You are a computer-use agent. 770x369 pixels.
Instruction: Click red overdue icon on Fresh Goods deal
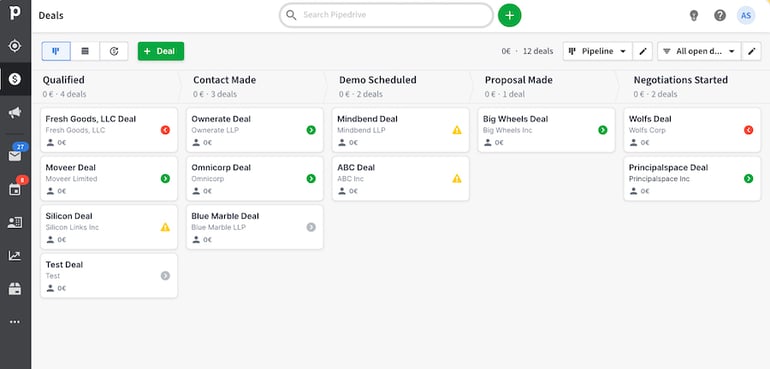point(165,130)
